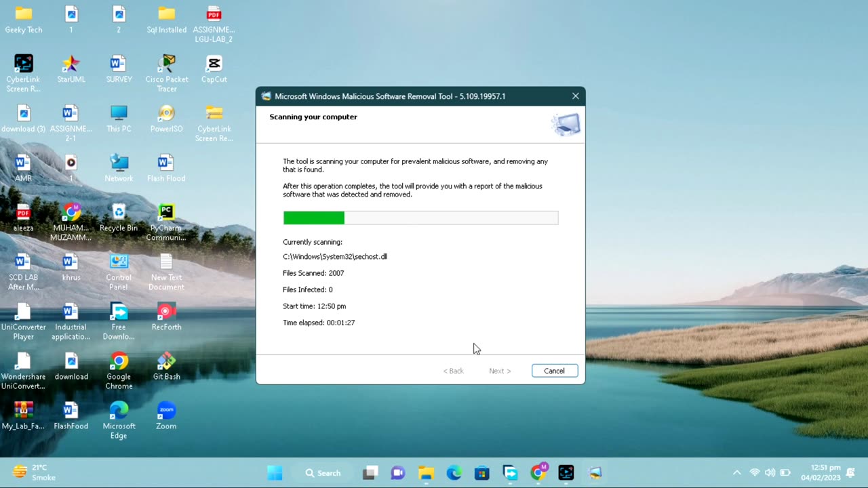The image size is (868, 488).
Task: Open the Flash Flood Word document
Action: (166, 169)
